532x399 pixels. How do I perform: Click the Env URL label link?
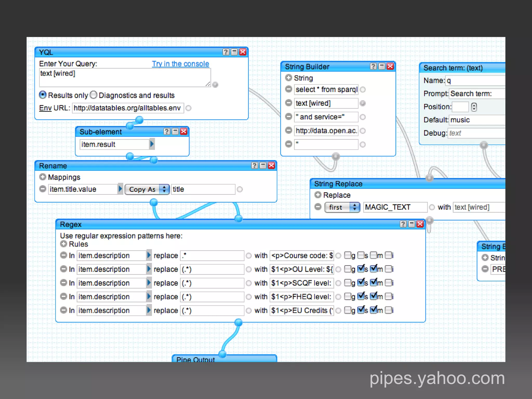(45, 108)
